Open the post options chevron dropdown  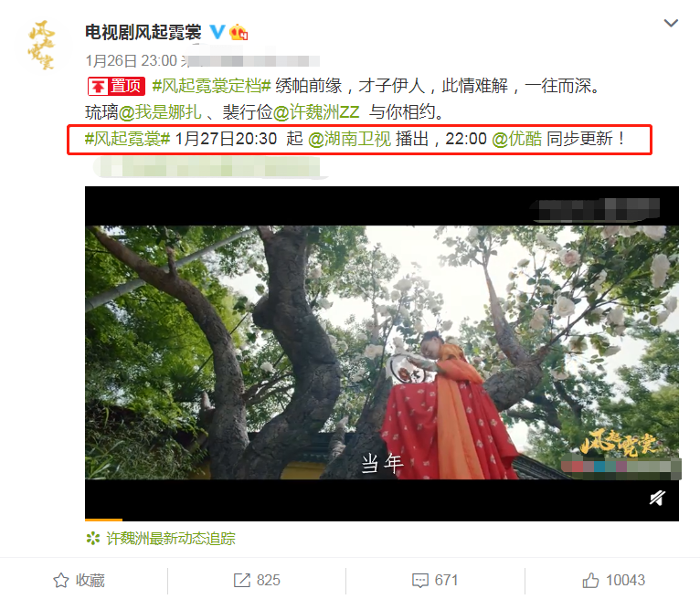coord(671,23)
